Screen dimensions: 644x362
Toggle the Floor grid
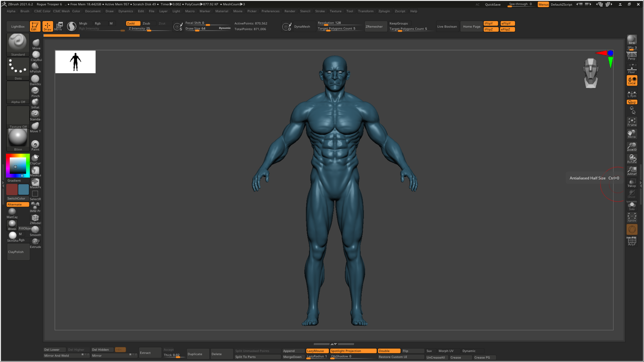tap(632, 69)
